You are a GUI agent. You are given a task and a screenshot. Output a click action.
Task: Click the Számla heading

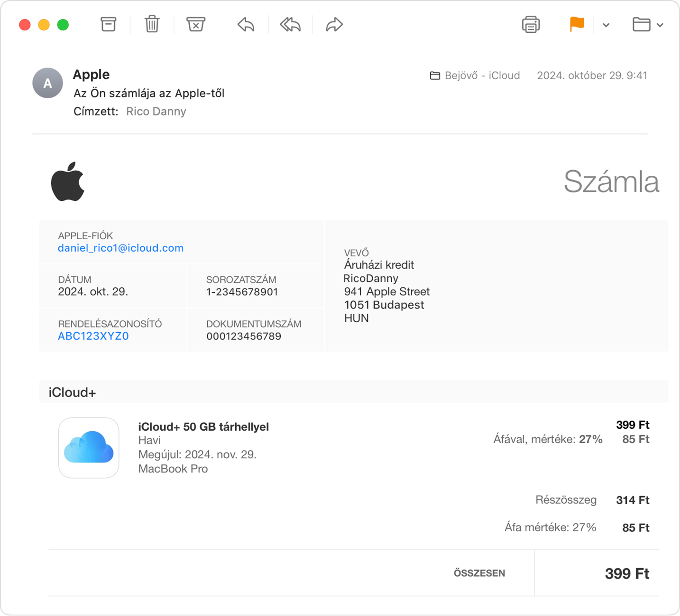(611, 181)
